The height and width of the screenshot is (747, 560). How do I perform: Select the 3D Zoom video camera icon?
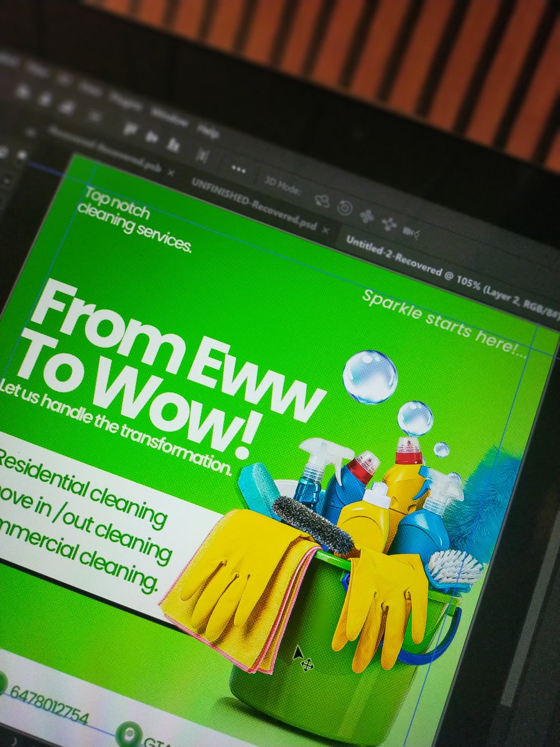[411, 232]
